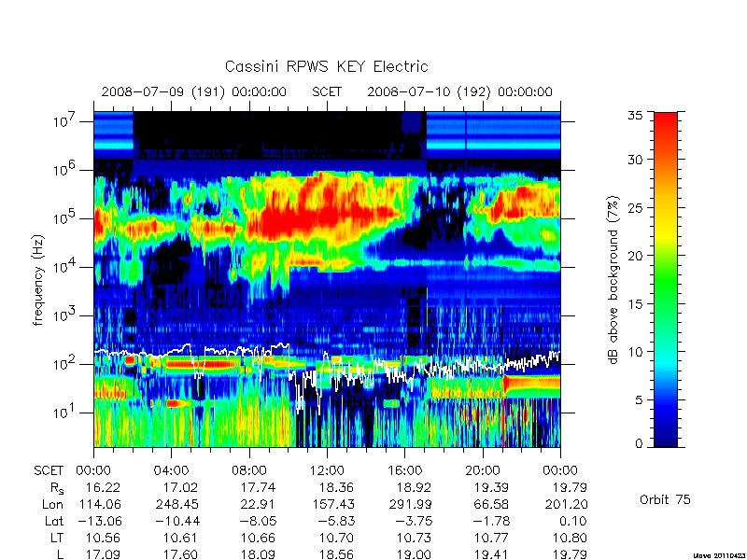The width and height of the screenshot is (747, 560).
Task: Click the Lon value '201.20'
Action: tap(566, 504)
